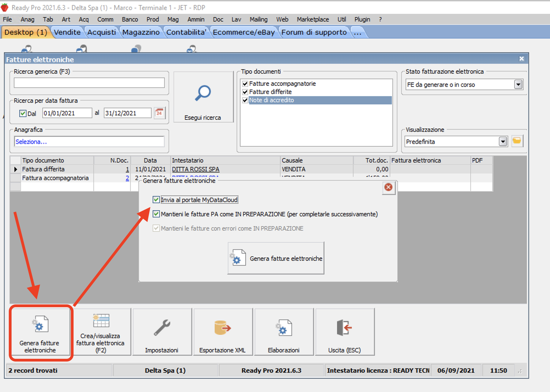Click the first row selector arrow

click(x=15, y=169)
